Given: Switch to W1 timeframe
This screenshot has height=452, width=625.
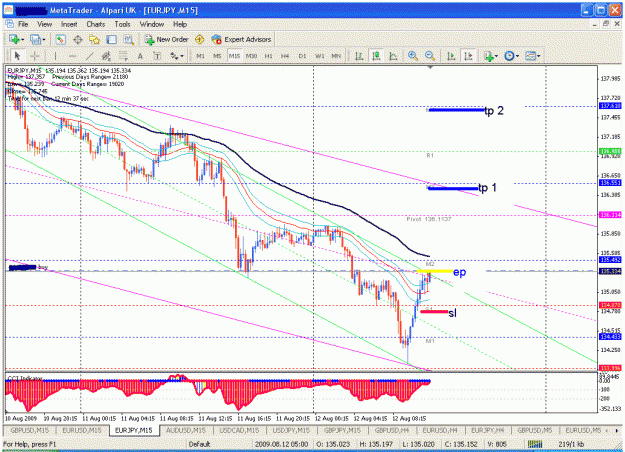Looking at the screenshot, I should [320, 56].
